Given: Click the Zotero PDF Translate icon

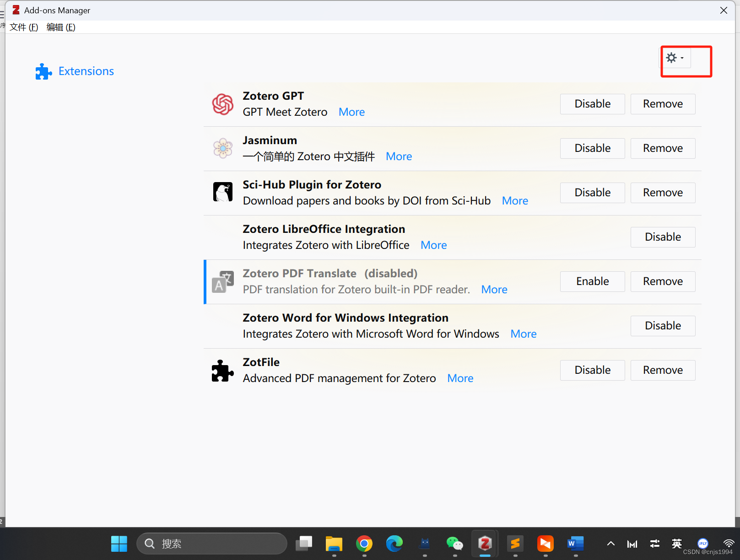Looking at the screenshot, I should tap(223, 281).
